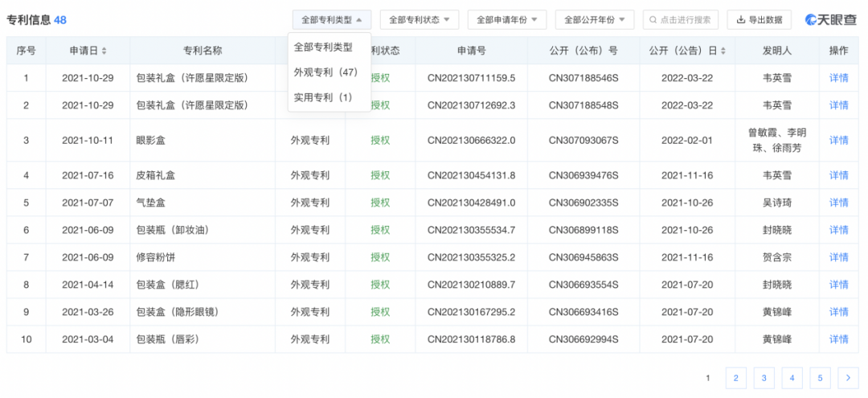Open 全部专利状态 dropdown
This screenshot has width=868, height=398.
tap(419, 20)
